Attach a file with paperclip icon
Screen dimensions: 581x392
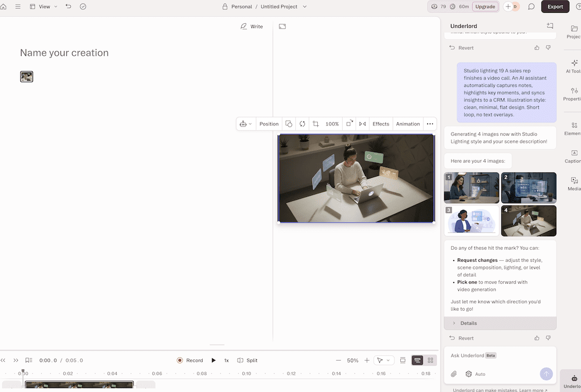454,374
